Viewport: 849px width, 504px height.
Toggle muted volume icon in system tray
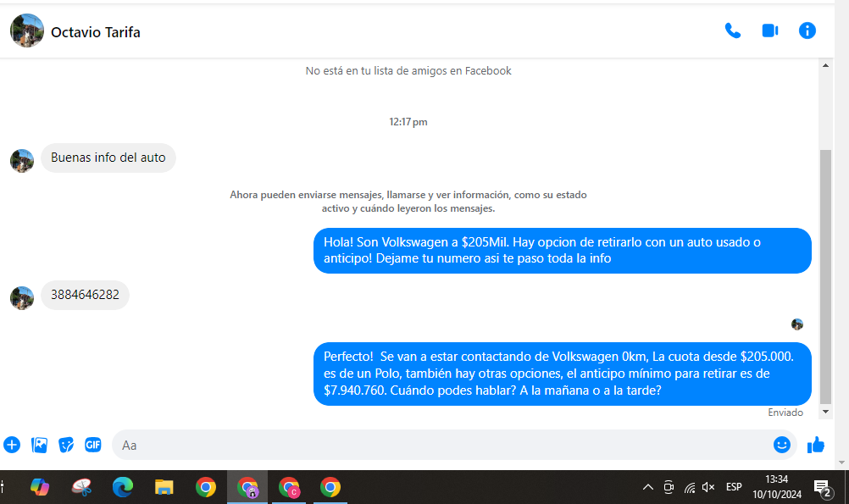(x=708, y=487)
